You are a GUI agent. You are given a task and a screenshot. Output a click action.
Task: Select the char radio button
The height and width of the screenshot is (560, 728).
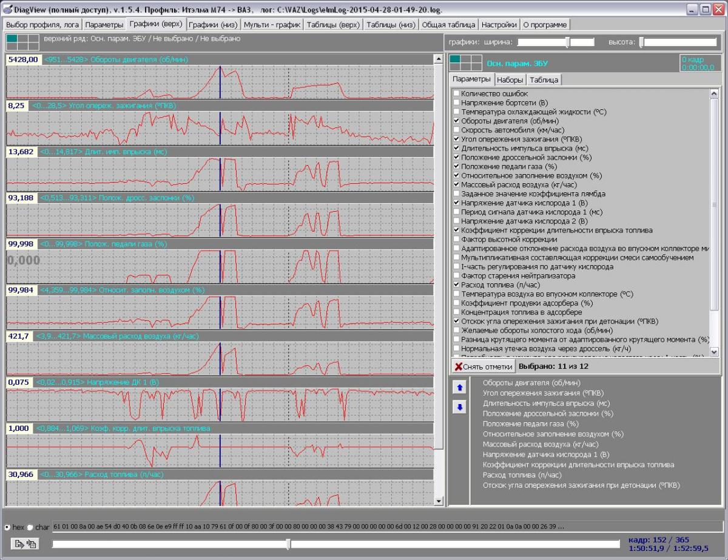pos(30,527)
